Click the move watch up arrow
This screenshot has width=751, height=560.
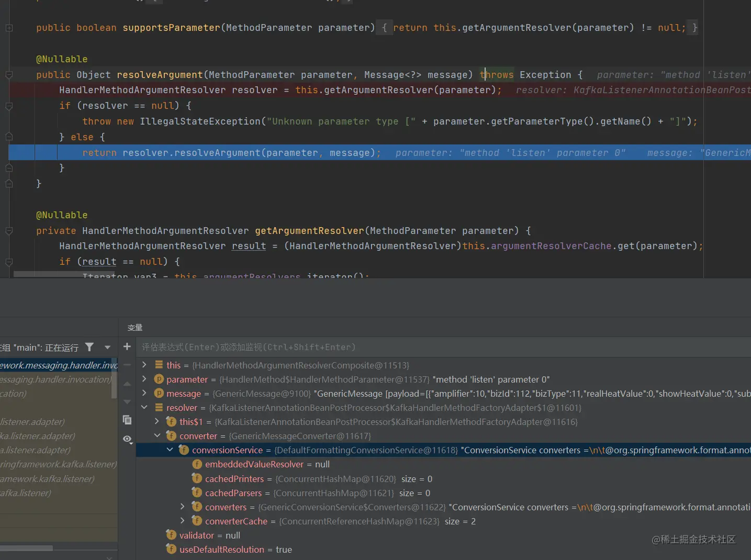[127, 384]
